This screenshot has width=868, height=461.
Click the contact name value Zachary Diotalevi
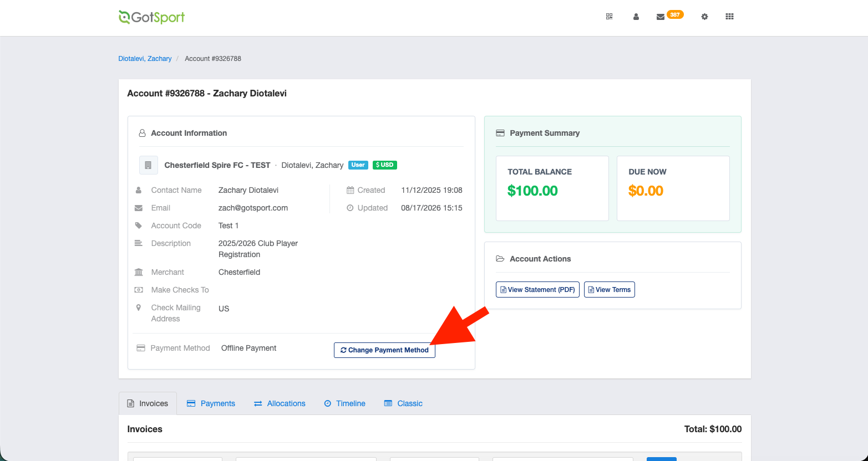click(248, 190)
